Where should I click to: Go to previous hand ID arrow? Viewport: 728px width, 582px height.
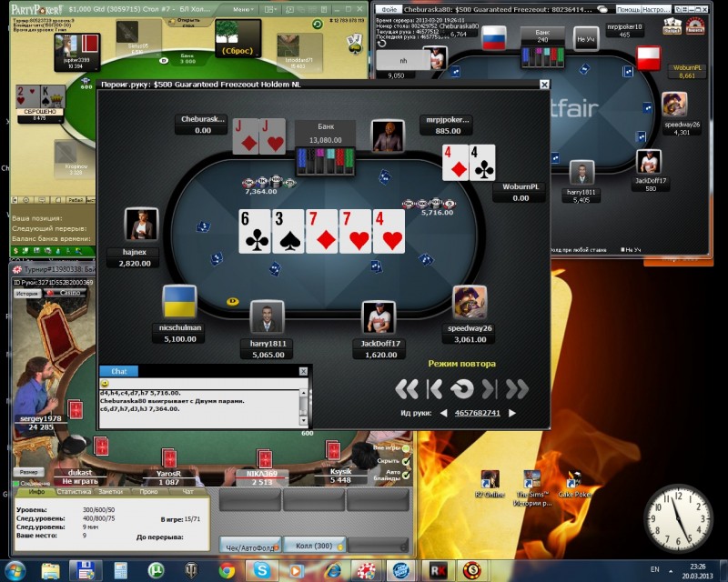[x=443, y=413]
